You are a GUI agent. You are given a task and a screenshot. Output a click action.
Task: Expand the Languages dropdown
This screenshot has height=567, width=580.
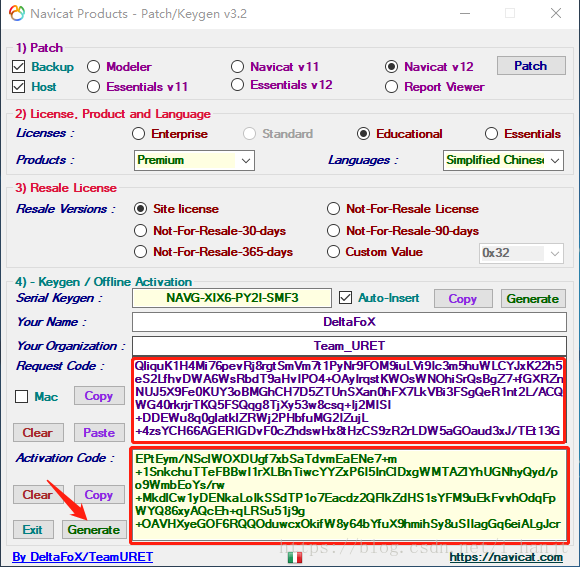click(503, 160)
